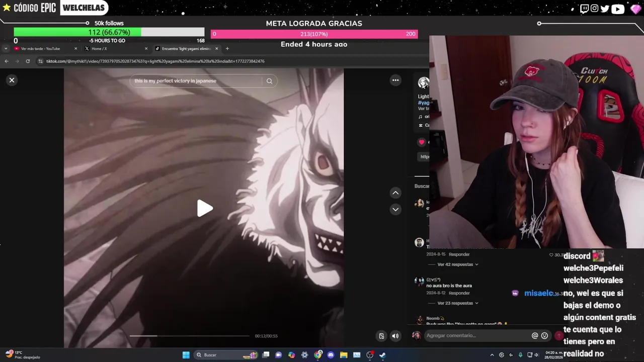This screenshot has width=644, height=362.
Task: Seek along the video progress bar
Action: 189,336
